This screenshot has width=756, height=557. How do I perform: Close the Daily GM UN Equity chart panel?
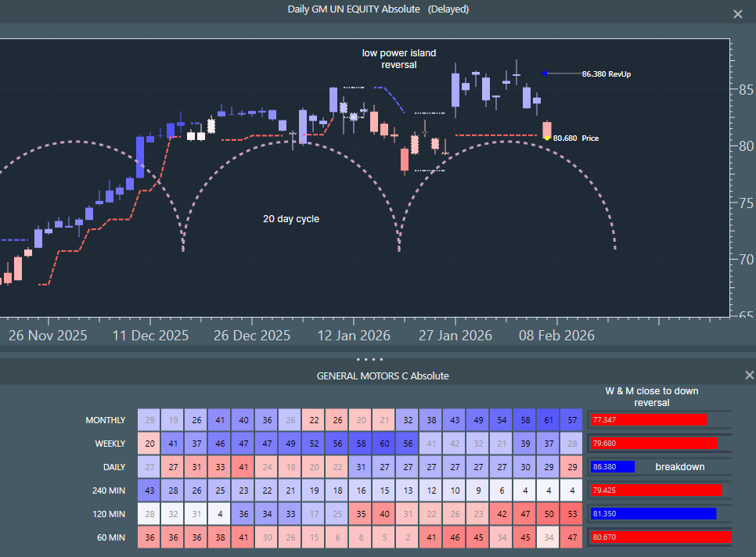[x=738, y=14]
